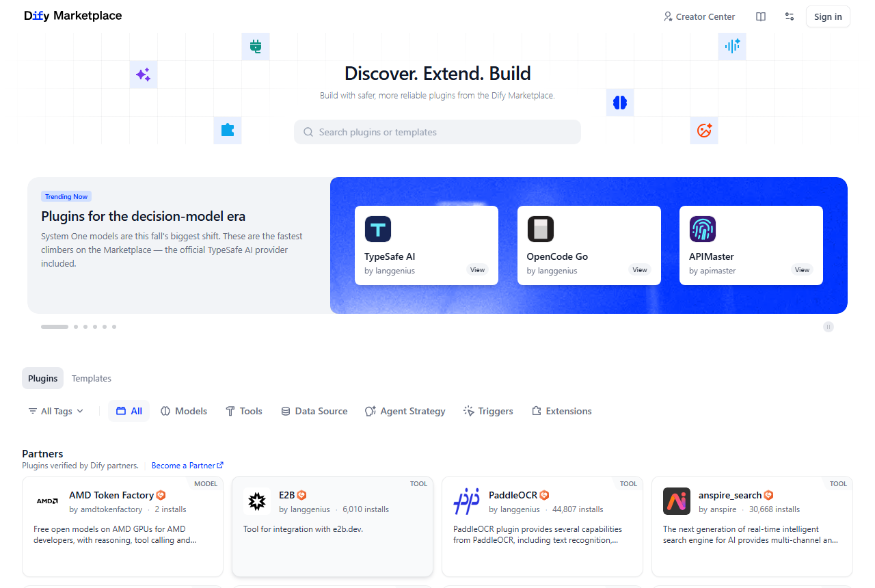Click the OpenCode Go plugin icon

point(540,229)
